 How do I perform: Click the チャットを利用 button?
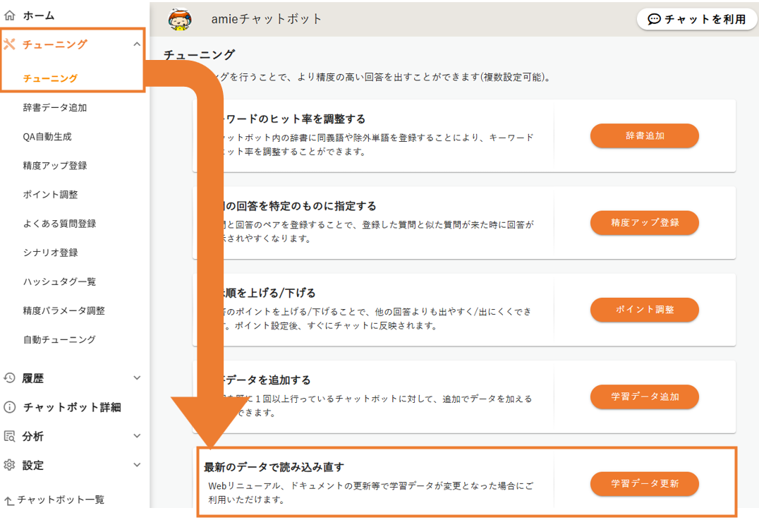click(696, 19)
